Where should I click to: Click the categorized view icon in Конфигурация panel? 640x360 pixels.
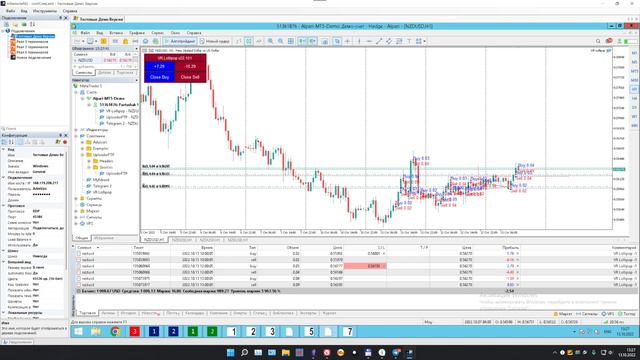pyautogui.click(x=4, y=142)
